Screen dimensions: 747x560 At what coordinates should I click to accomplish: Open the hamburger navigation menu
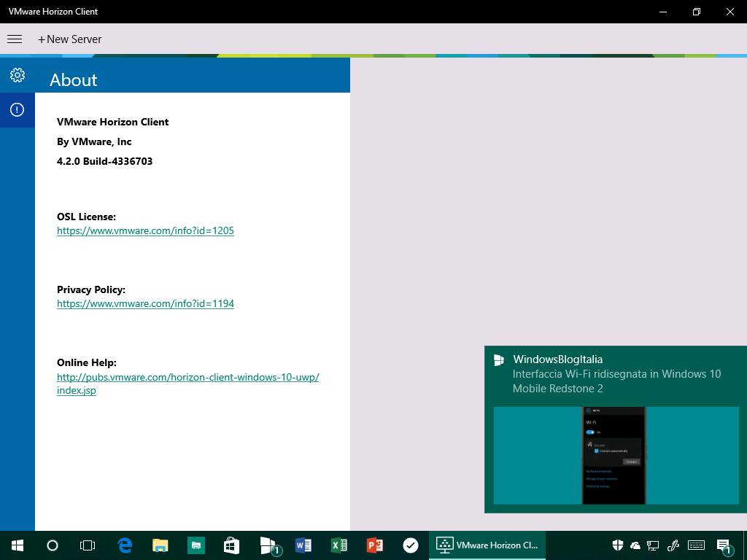[15, 39]
